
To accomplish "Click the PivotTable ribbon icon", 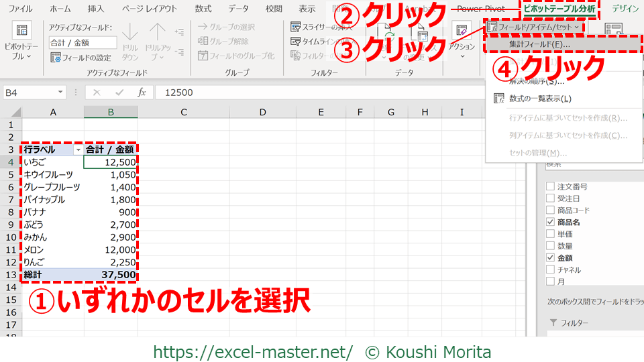I will click(22, 32).
